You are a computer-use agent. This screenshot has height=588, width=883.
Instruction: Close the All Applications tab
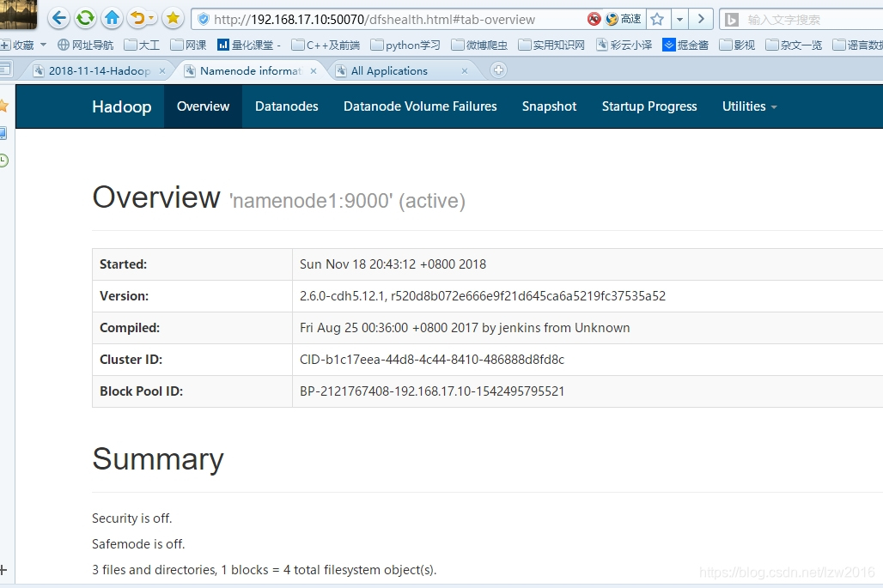(465, 71)
